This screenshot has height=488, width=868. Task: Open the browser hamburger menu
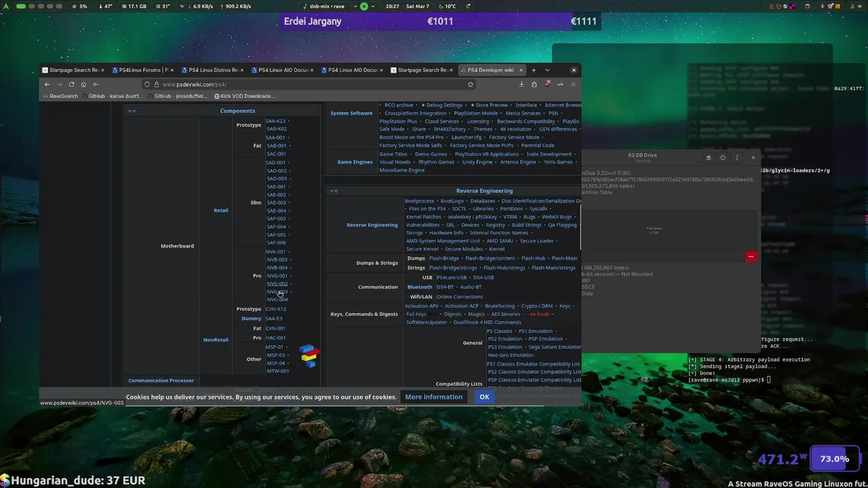(573, 84)
